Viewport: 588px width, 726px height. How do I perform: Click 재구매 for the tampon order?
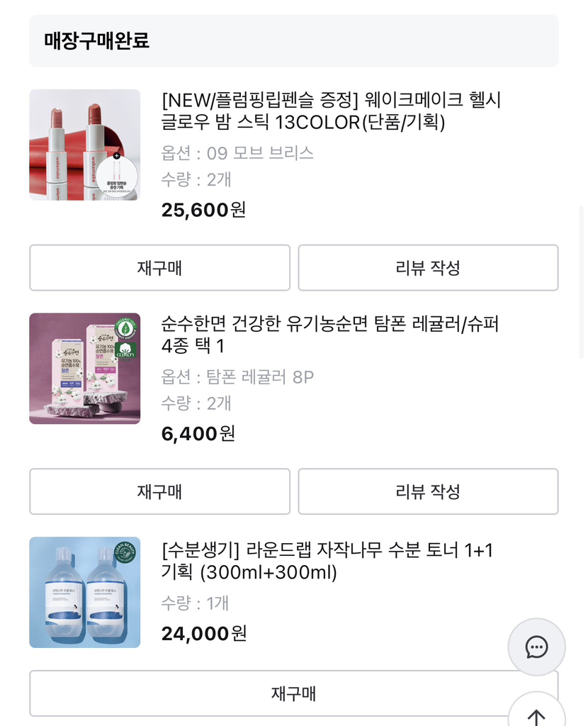pos(159,491)
